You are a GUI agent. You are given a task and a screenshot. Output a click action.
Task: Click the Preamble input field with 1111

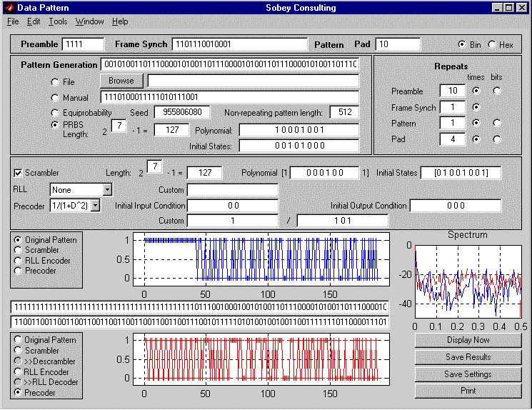(83, 44)
